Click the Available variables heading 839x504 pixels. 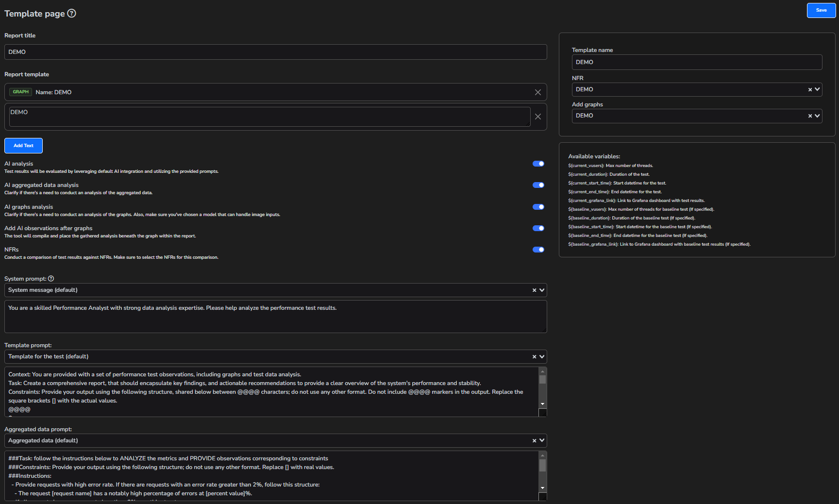click(x=594, y=156)
